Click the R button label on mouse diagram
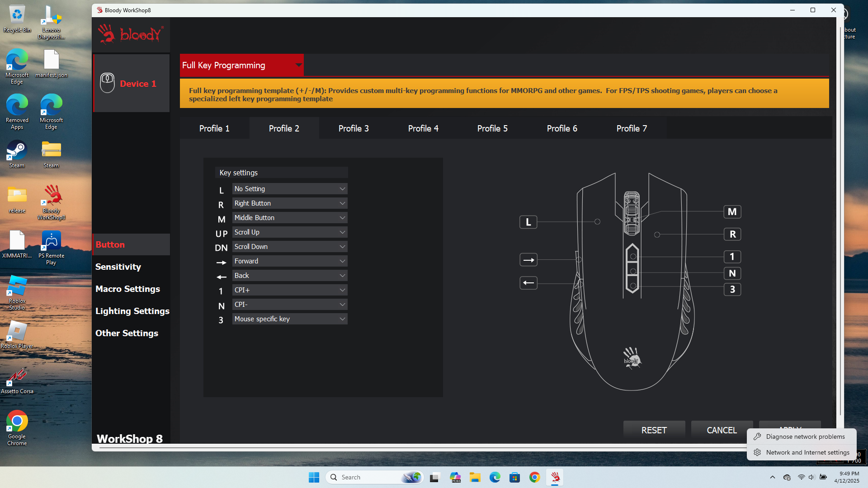 pyautogui.click(x=732, y=234)
